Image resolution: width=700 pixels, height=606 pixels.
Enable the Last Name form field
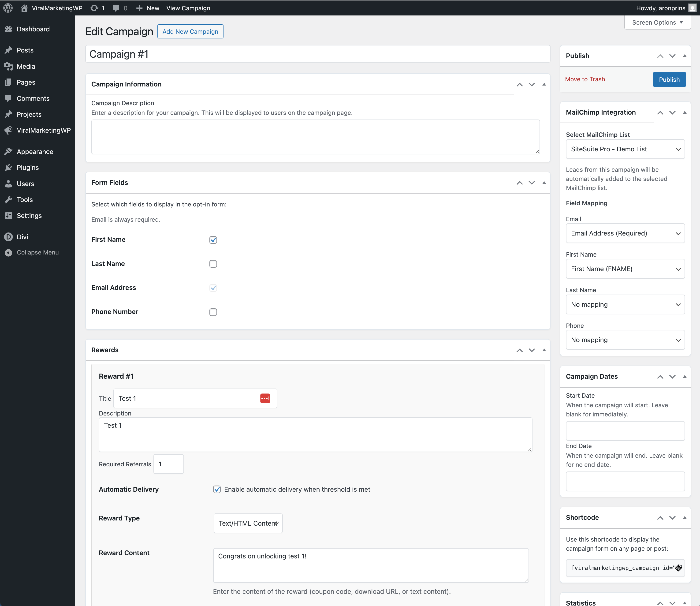coord(213,264)
